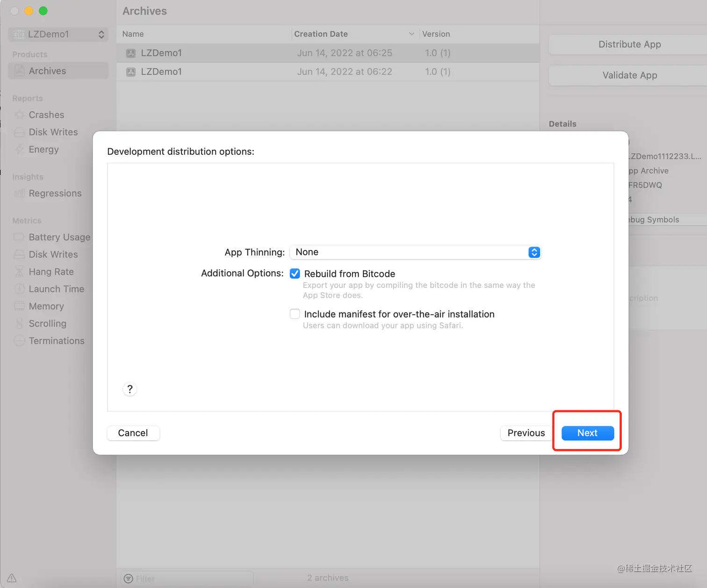The width and height of the screenshot is (707, 588).
Task: Click the Crashes sidebar icon
Action: (19, 115)
